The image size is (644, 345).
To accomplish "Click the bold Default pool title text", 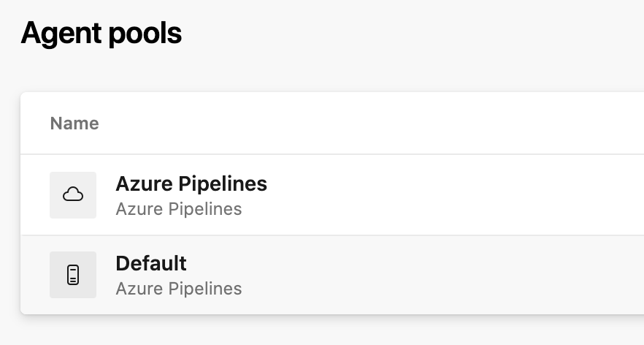I will [x=151, y=263].
